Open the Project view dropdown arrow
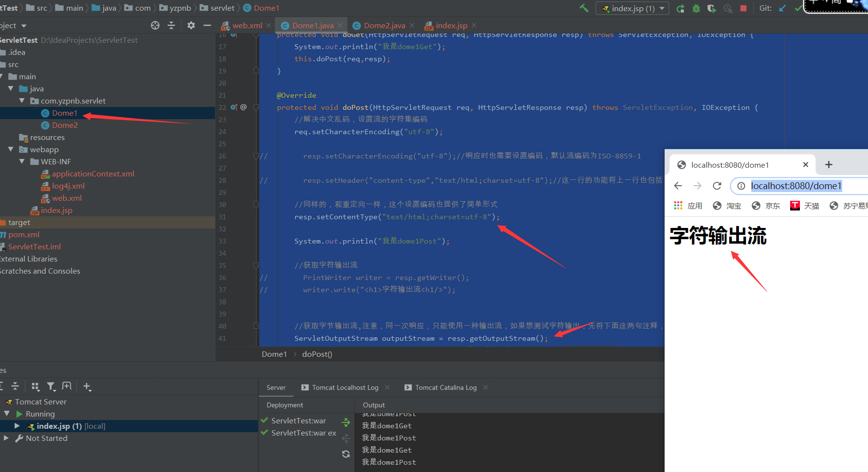Image resolution: width=868 pixels, height=472 pixels. [x=24, y=26]
